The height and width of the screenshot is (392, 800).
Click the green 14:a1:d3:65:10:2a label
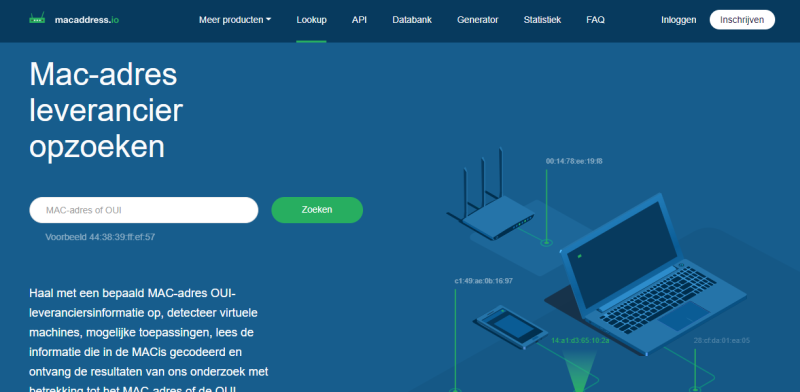click(x=580, y=340)
